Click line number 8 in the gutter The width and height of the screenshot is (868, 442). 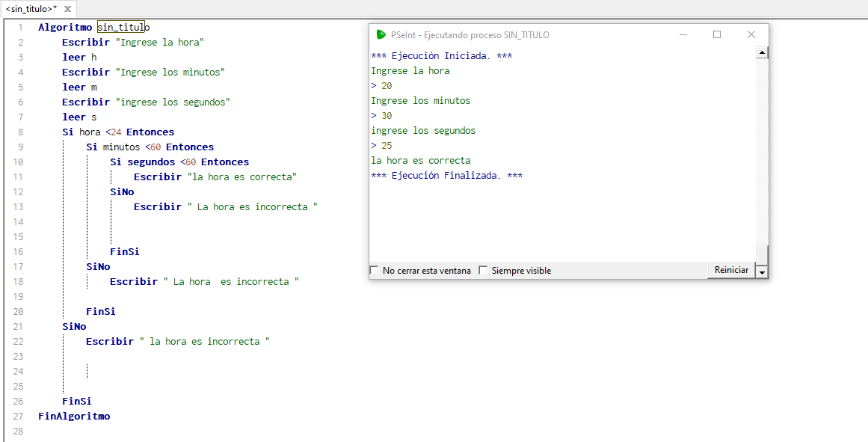pos(20,132)
